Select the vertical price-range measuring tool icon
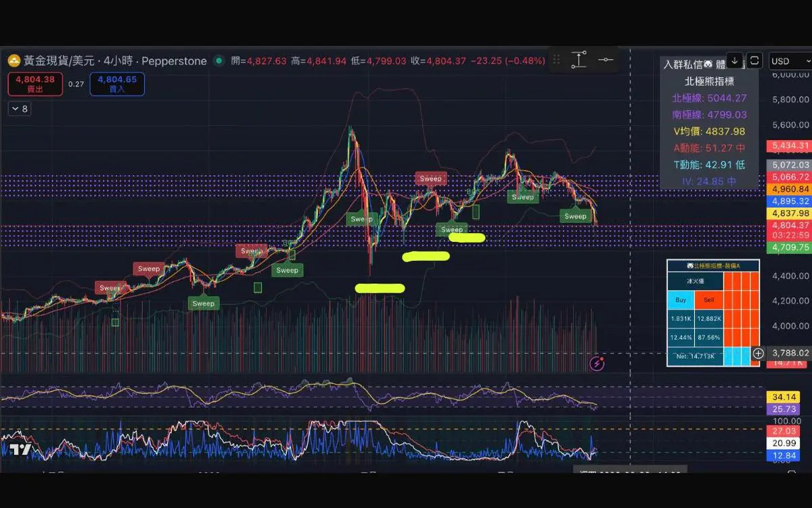The height and width of the screenshot is (508, 812). click(x=579, y=60)
